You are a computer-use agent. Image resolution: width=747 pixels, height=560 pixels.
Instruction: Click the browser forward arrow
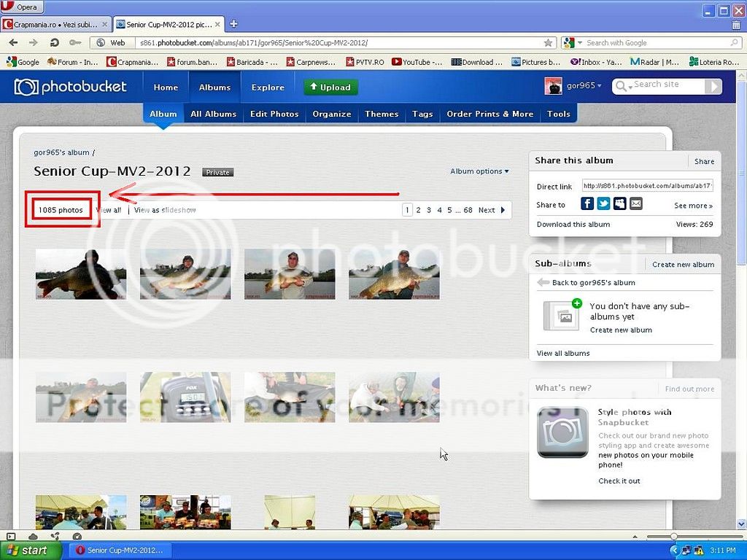tap(33, 43)
